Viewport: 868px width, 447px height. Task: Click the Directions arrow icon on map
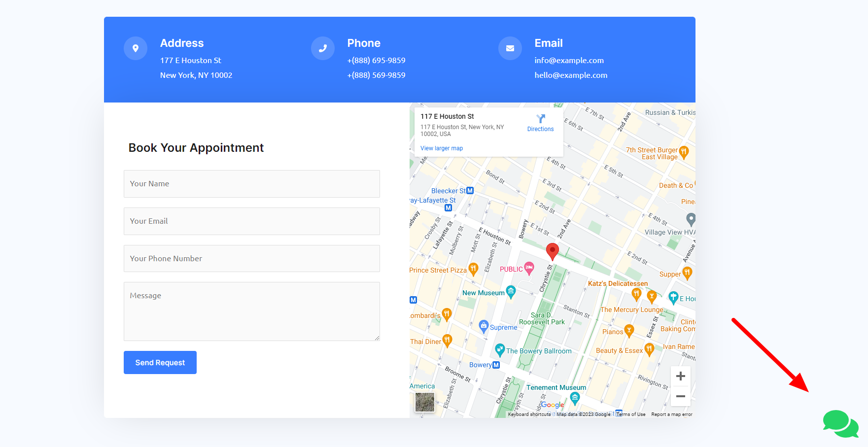pyautogui.click(x=541, y=119)
